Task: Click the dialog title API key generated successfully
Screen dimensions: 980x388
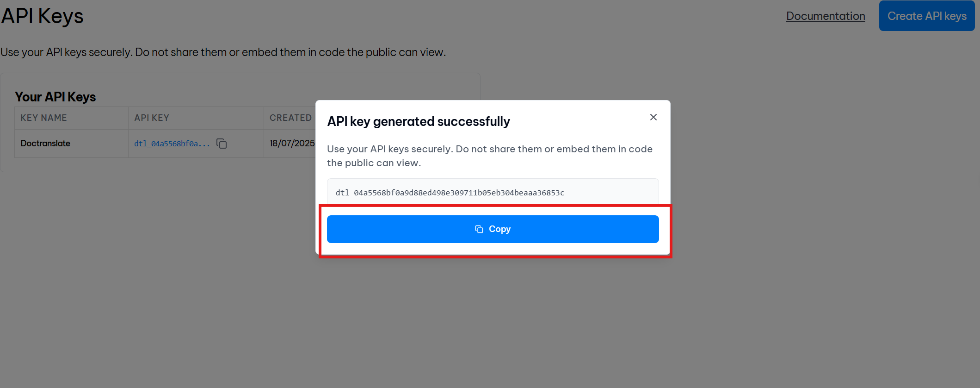Action: (419, 121)
